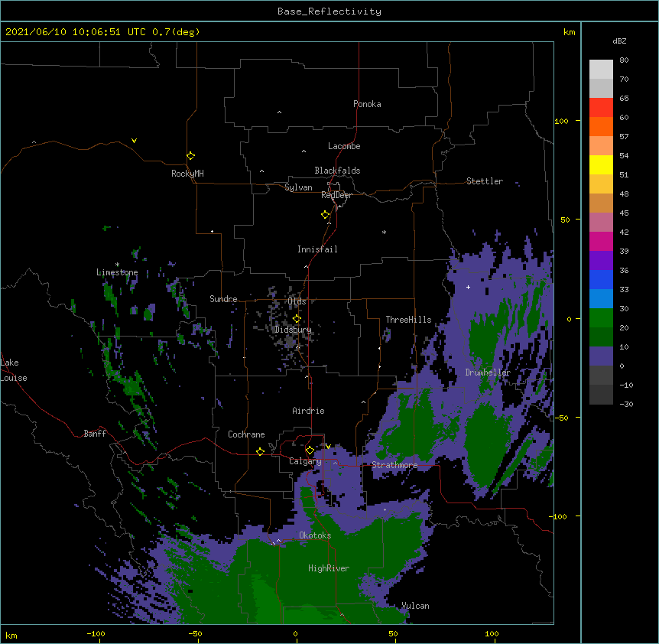The width and height of the screenshot is (659, 644).
Task: Click the RockyMH label
Action: pyautogui.click(x=187, y=174)
